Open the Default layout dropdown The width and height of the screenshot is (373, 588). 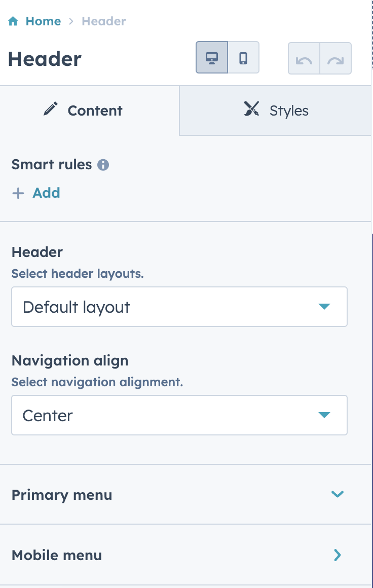click(179, 307)
